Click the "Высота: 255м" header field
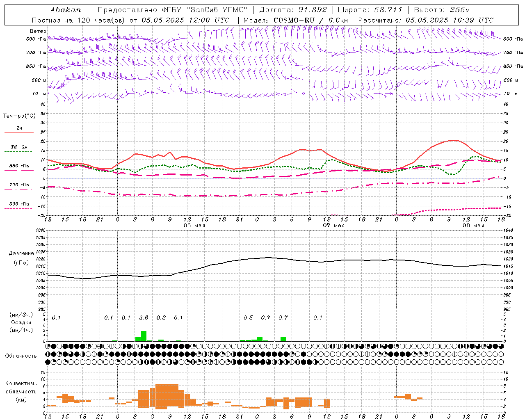Viewport: 525px width, 420px height. pos(442,10)
